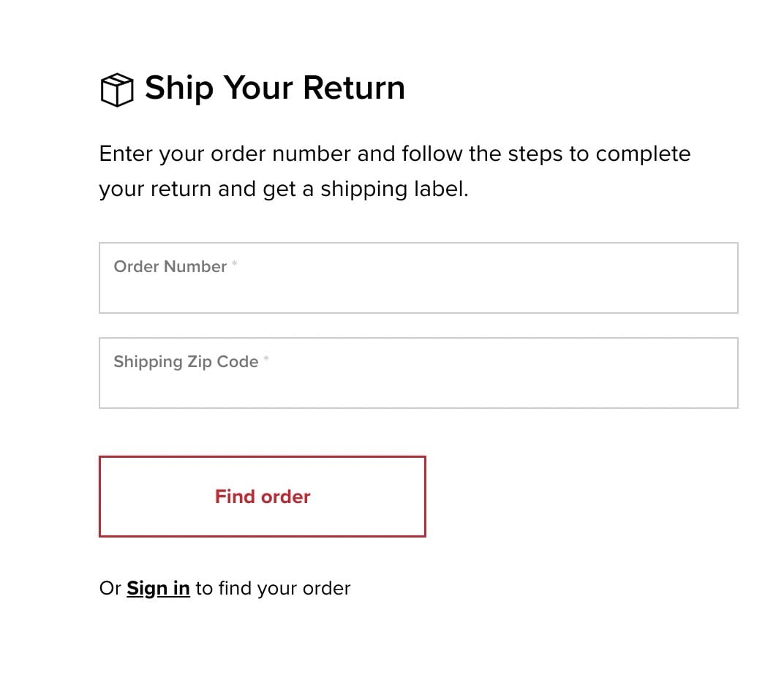Click the asterisk beside Shipping Zip Code
This screenshot has width=784, height=686.
tap(267, 357)
